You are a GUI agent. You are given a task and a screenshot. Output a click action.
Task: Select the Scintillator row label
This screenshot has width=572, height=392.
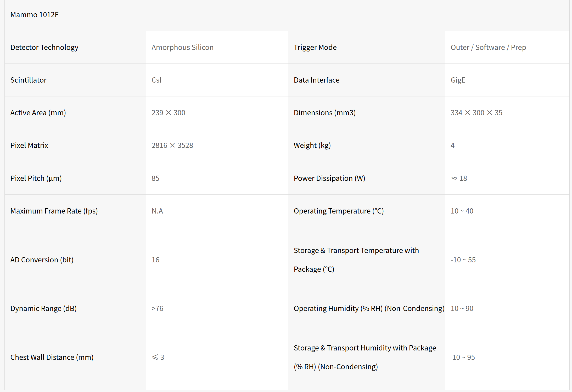pyautogui.click(x=28, y=80)
